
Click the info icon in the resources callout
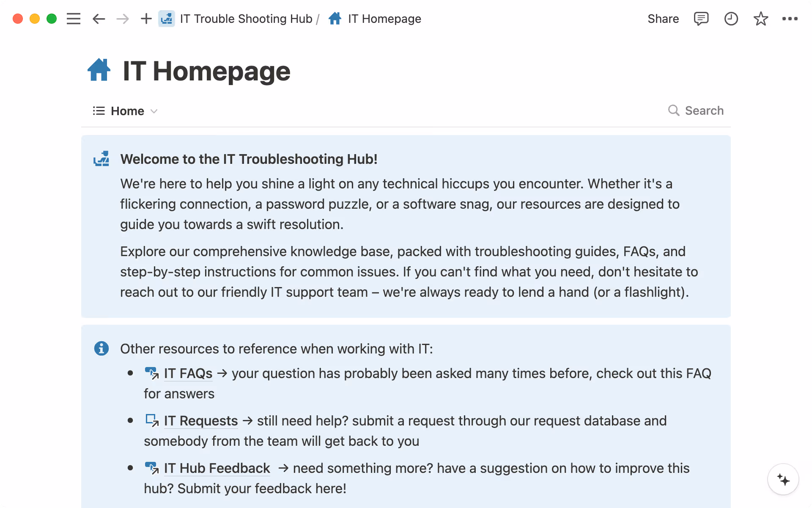[101, 348]
